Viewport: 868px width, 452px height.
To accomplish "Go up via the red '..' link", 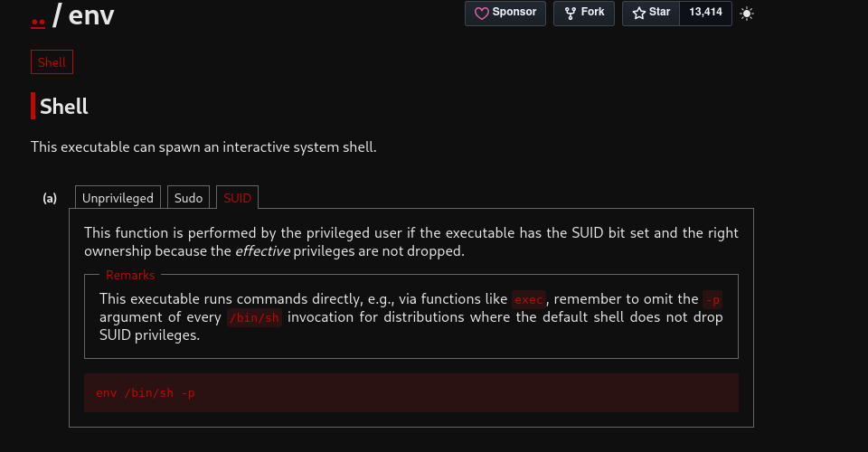I will 38,22.
